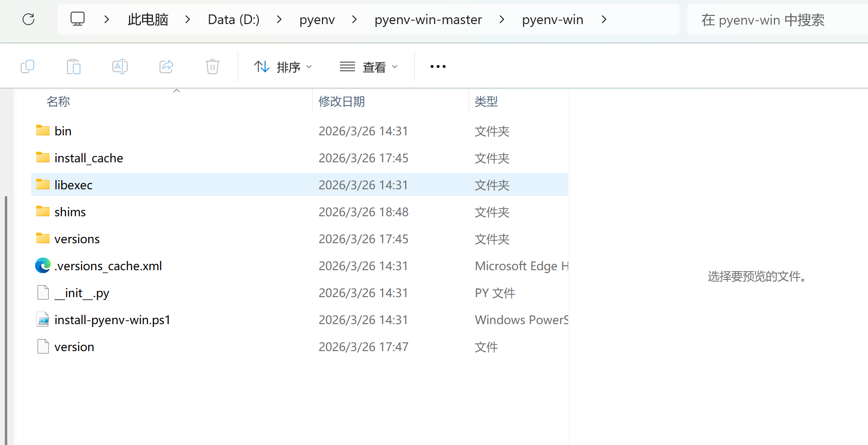Click the date 2026/3/26 17:47 of version
The width and height of the screenshot is (868, 445).
pyautogui.click(x=363, y=347)
